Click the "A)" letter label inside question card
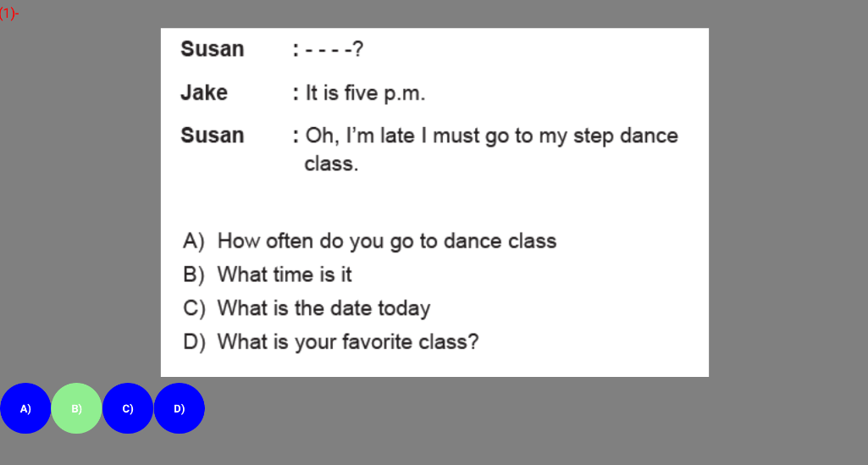This screenshot has height=465, width=868. coord(194,241)
